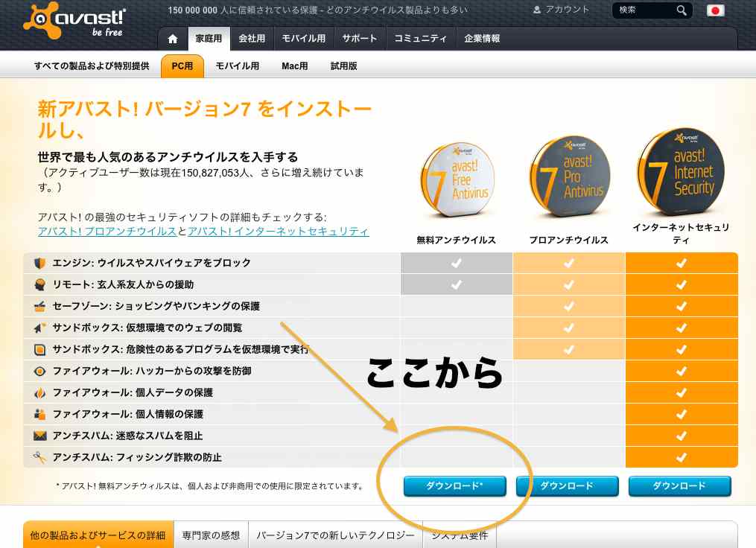The image size is (756, 548).
Task: Click the person icon for 個人情報の保護
Action: click(x=40, y=414)
